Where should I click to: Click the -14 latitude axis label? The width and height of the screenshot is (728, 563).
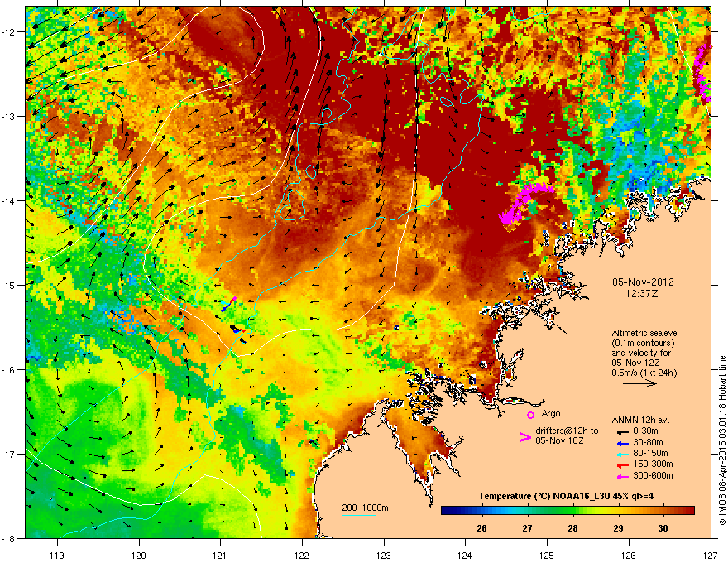(8, 201)
